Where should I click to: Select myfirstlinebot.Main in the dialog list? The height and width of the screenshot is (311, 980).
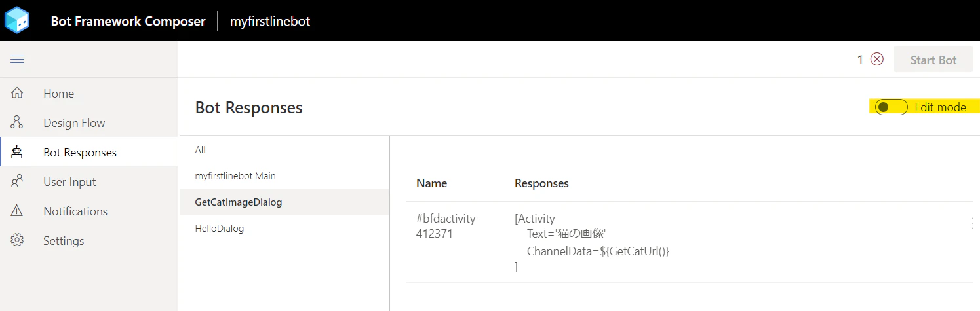[x=284, y=176]
